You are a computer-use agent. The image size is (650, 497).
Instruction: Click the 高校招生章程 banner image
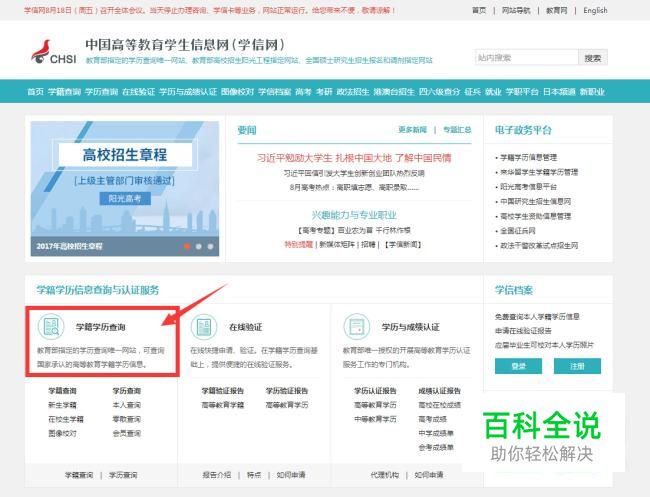point(125,189)
